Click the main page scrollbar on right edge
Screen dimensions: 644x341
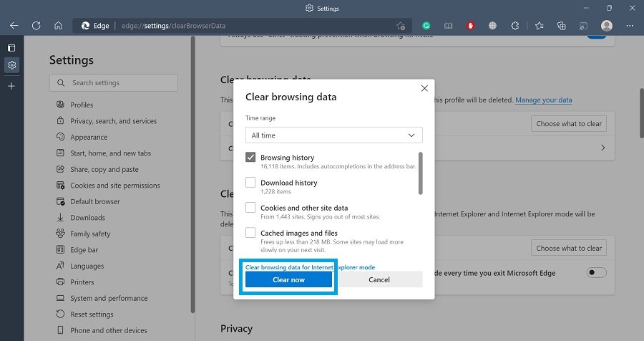click(x=641, y=113)
